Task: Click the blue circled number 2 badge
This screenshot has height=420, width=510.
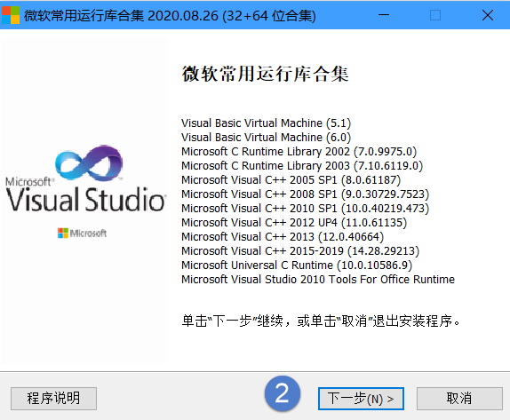Action: [283, 393]
